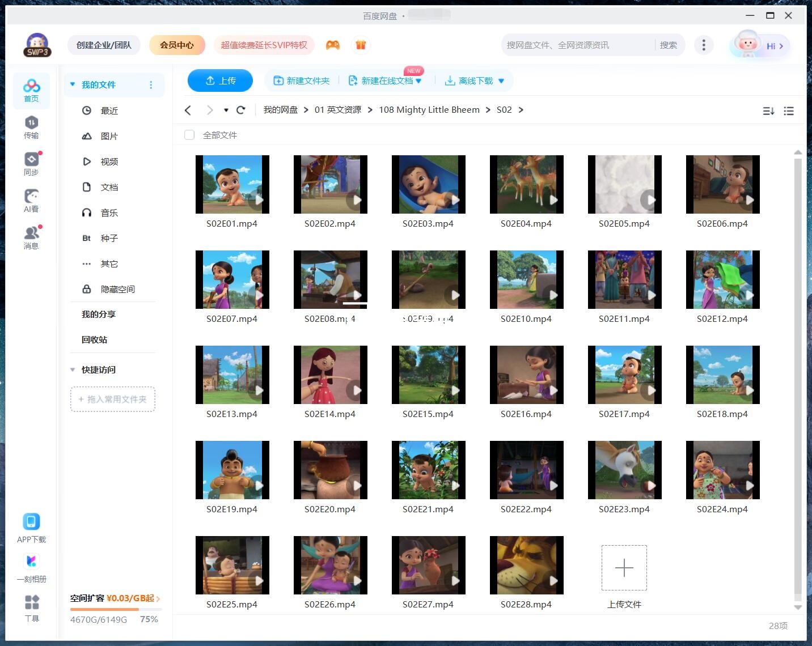The height and width of the screenshot is (646, 812).
Task: Open the three-dot settings menu
Action: click(x=704, y=44)
